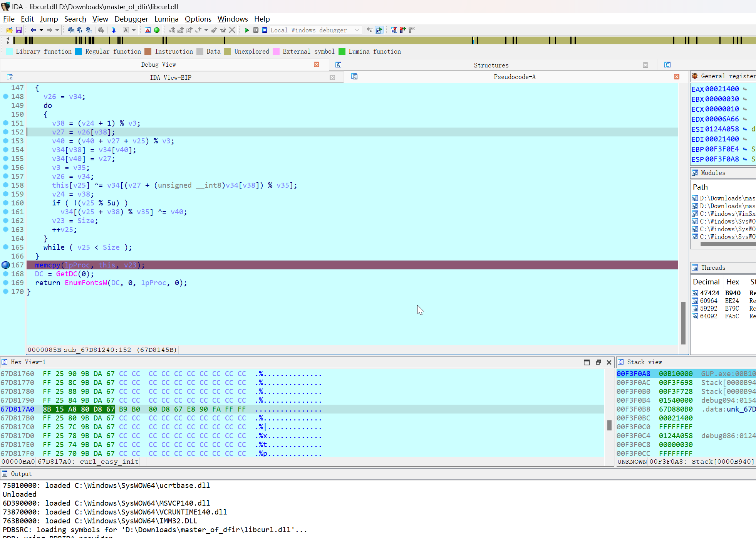
Task: Click the Output panel icon
Action: pos(5,474)
